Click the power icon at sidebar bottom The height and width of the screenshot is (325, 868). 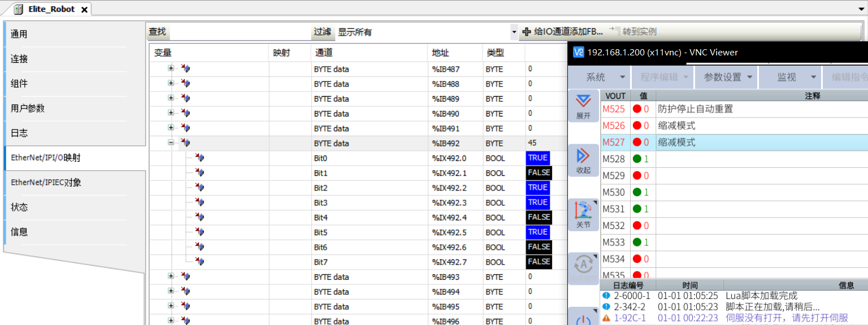[x=583, y=318]
